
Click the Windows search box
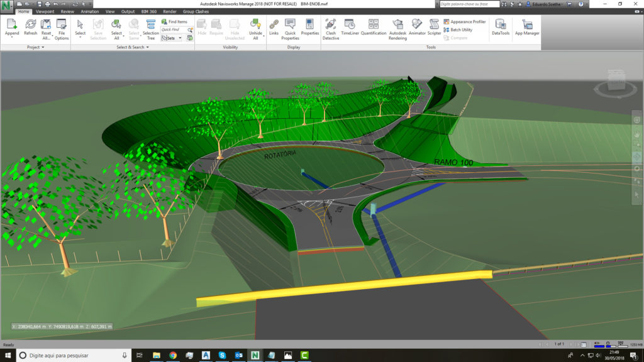[74, 356]
